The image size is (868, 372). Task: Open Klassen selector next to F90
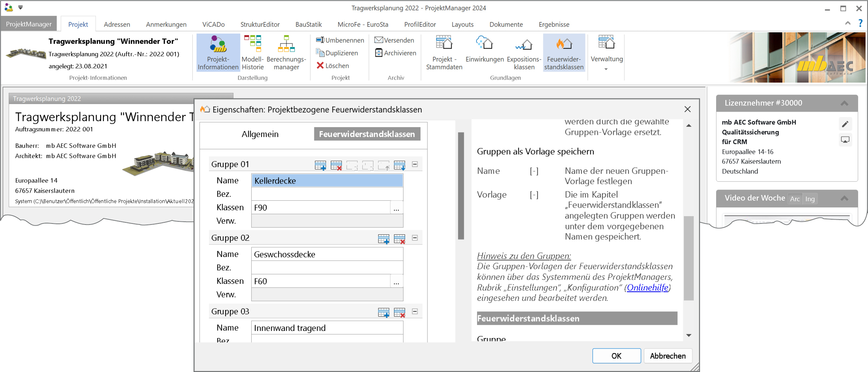(396, 208)
